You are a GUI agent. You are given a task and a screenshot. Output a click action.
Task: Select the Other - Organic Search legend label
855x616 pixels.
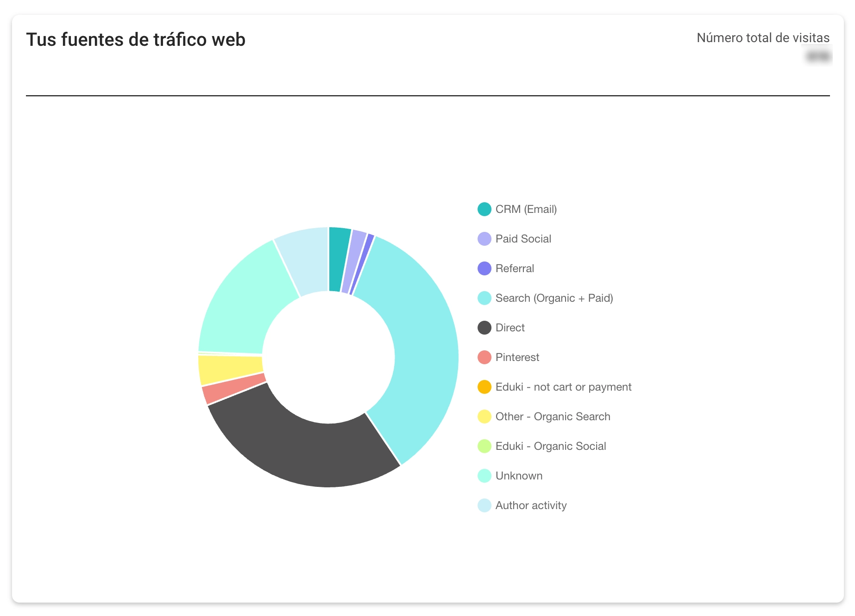coord(553,417)
